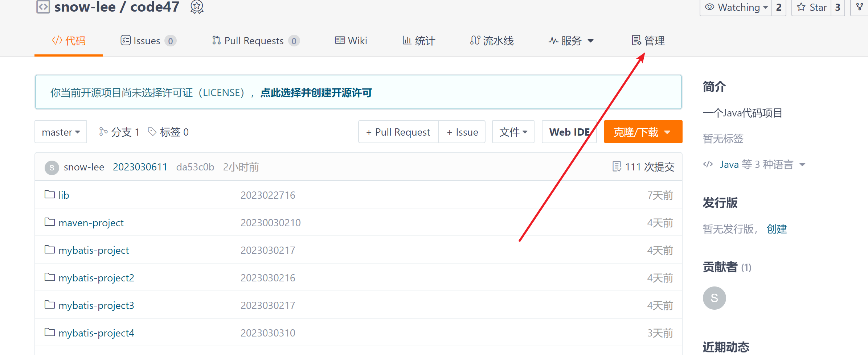
Task: Click the Star button
Action: 811,7
